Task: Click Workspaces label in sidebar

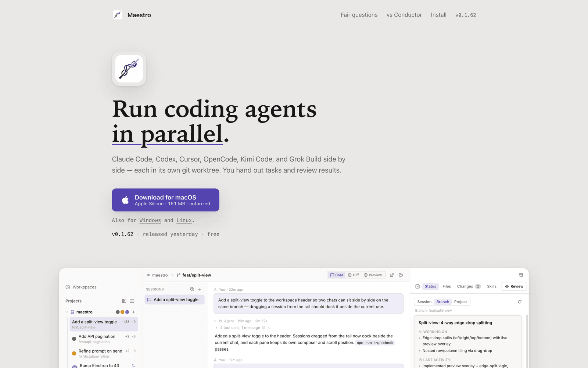Action: coord(85,287)
